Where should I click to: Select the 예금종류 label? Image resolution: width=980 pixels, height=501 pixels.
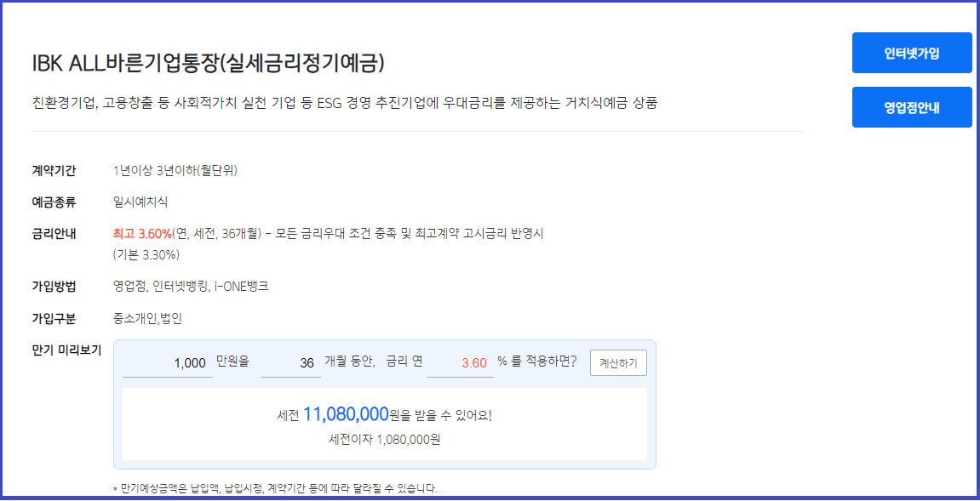pos(54,202)
